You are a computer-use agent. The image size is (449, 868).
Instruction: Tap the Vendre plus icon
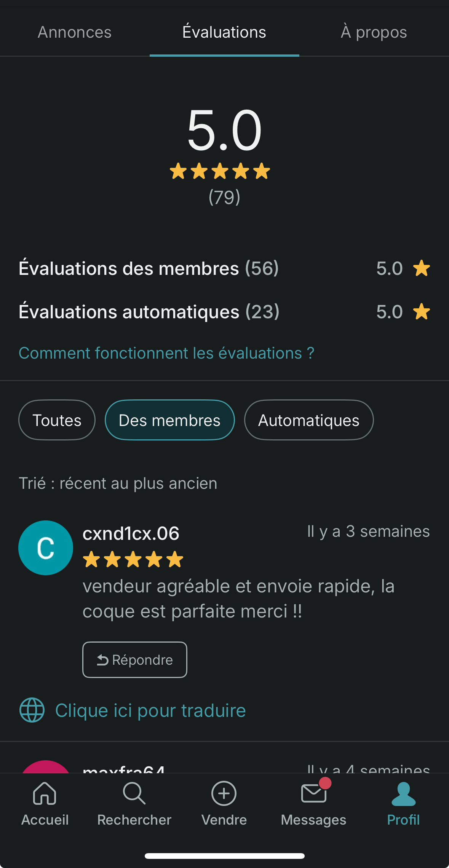click(x=224, y=794)
